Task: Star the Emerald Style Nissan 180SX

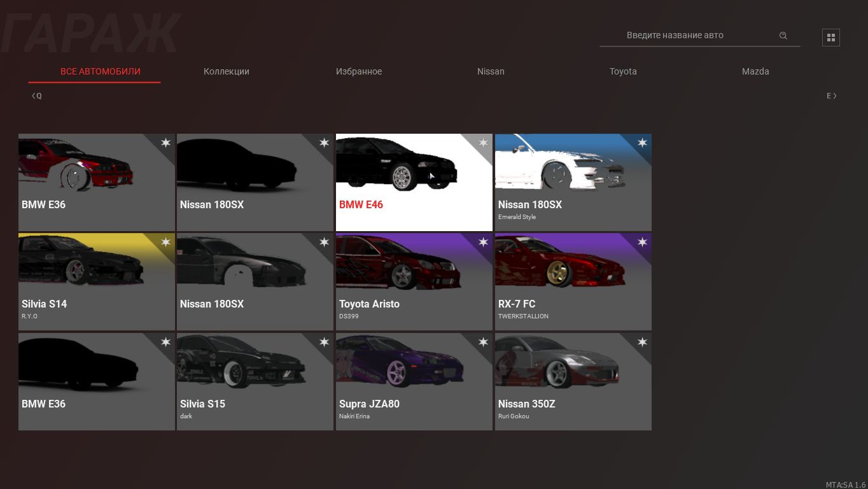Action: [x=642, y=143]
